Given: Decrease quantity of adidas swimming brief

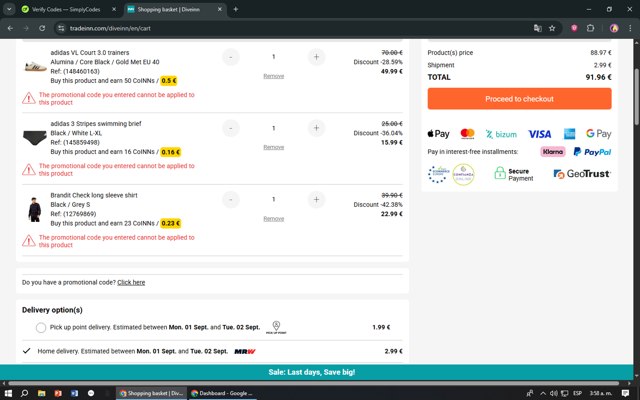Looking at the screenshot, I should click(x=231, y=128).
